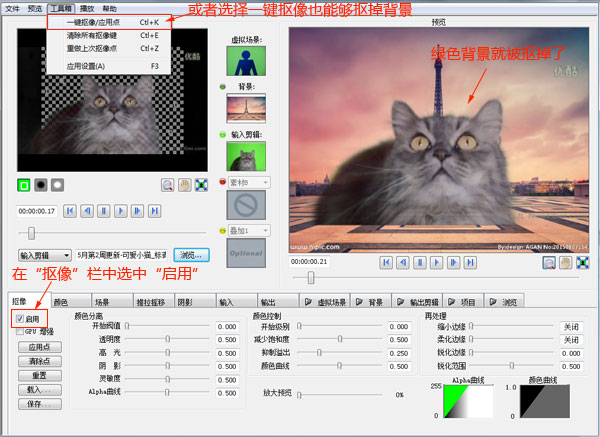Choose hand pan tool in right 预览 panel
Image resolution: width=600 pixels, height=437 pixels.
click(x=566, y=263)
